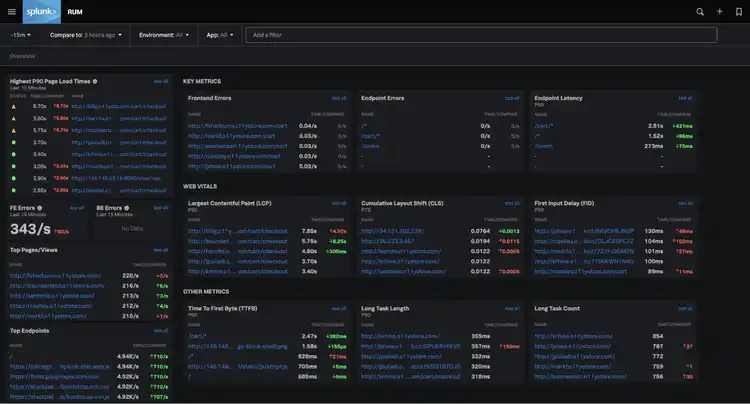Screen dimensions: 750x404
Task: Click the bookmark icon in top bar
Action: pos(738,12)
